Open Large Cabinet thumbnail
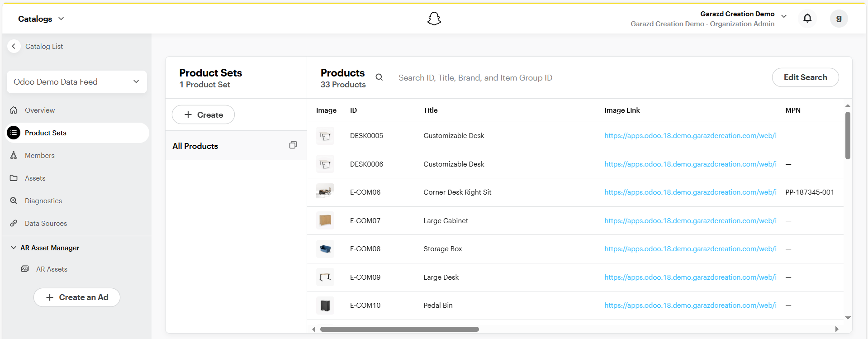This screenshot has width=868, height=339. 325,220
